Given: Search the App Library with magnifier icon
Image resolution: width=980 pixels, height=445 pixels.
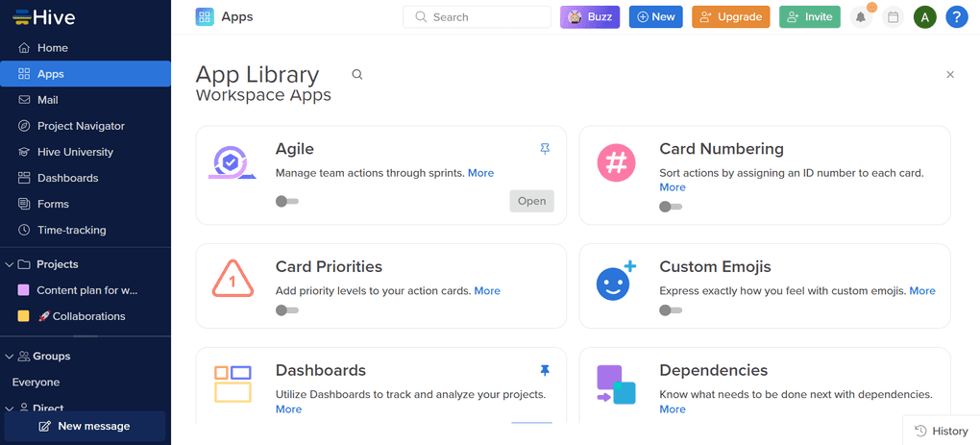Looking at the screenshot, I should click(356, 74).
